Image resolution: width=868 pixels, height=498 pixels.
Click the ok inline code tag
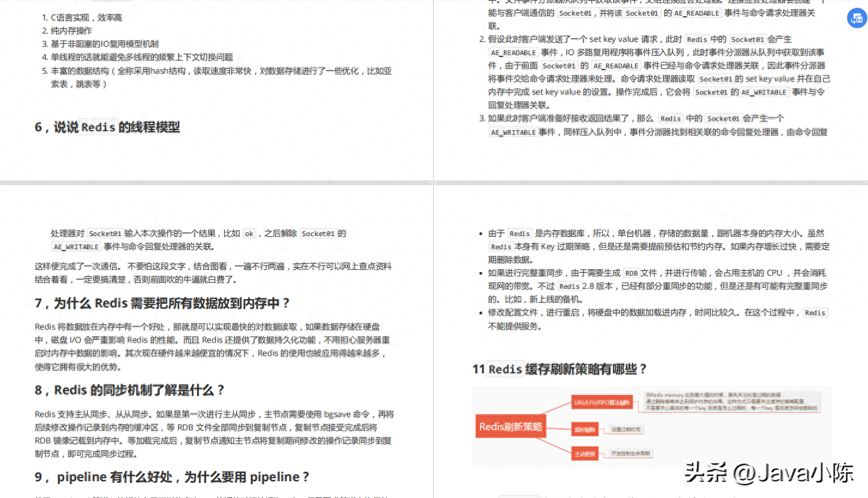(x=249, y=233)
